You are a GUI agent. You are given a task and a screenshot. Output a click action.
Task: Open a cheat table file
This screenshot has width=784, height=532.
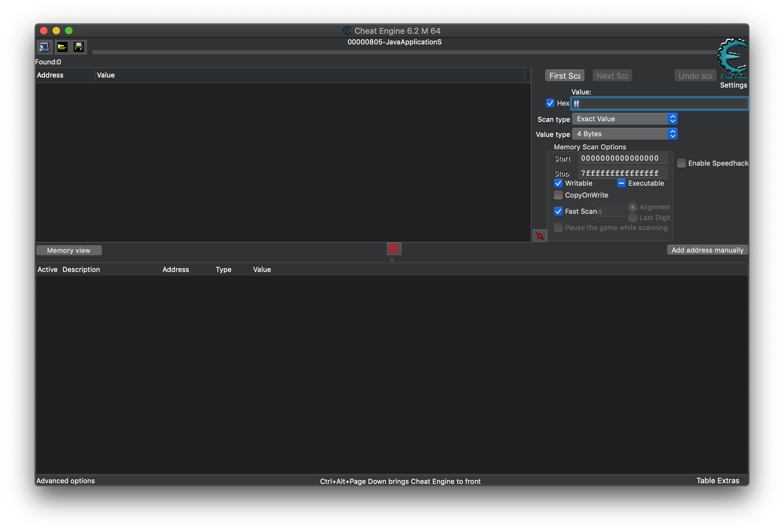62,47
